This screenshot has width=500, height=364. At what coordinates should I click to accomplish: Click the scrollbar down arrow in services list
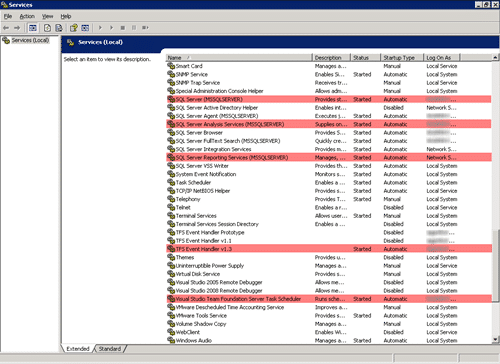pyautogui.click(x=495, y=340)
